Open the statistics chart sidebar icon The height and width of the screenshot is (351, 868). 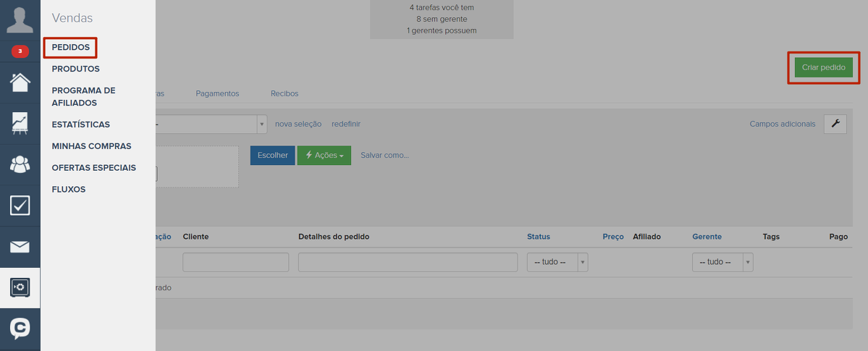click(20, 123)
